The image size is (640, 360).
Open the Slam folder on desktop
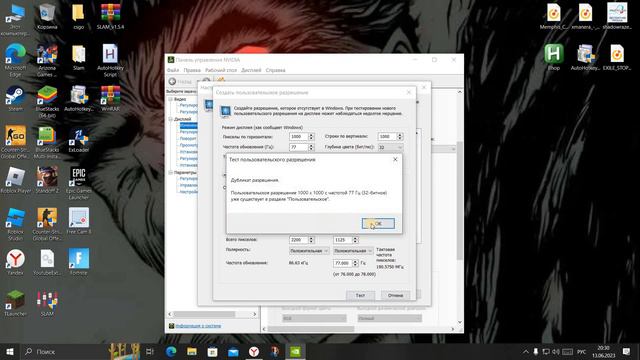78,58
